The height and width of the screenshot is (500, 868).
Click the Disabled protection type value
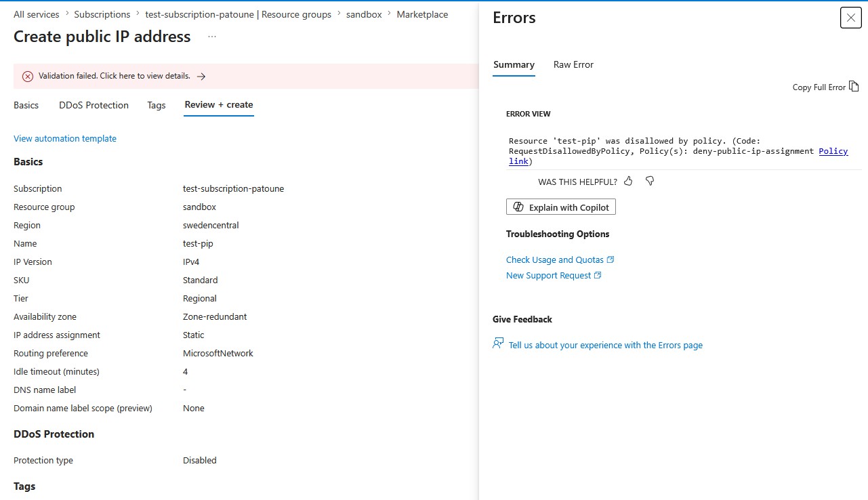[x=200, y=460]
